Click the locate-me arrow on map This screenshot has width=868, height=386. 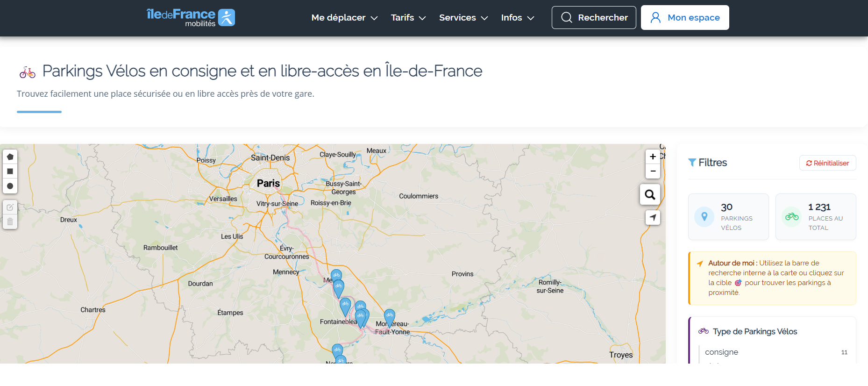tap(653, 217)
